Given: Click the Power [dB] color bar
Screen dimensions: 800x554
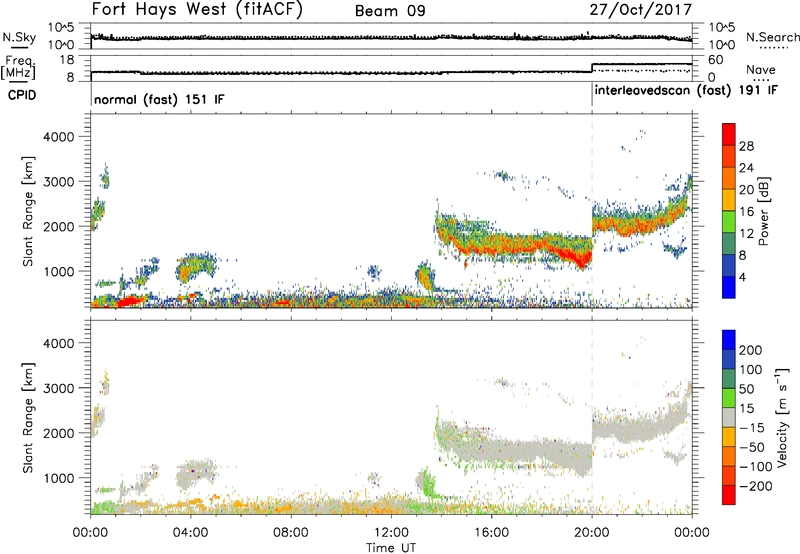Looking at the screenshot, I should pos(729,211).
